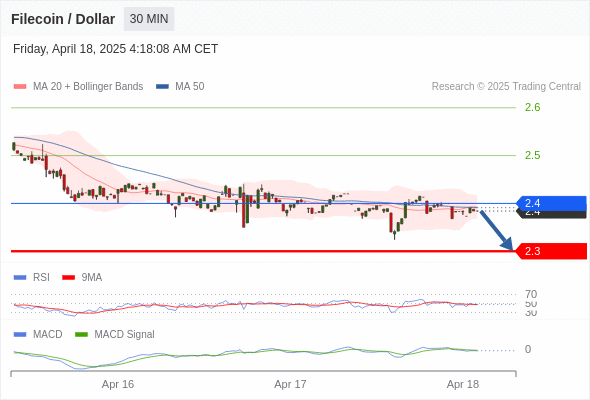Viewport: 590px width, 400px height.
Task: Click the Apr 18 date axis label
Action: (463, 384)
